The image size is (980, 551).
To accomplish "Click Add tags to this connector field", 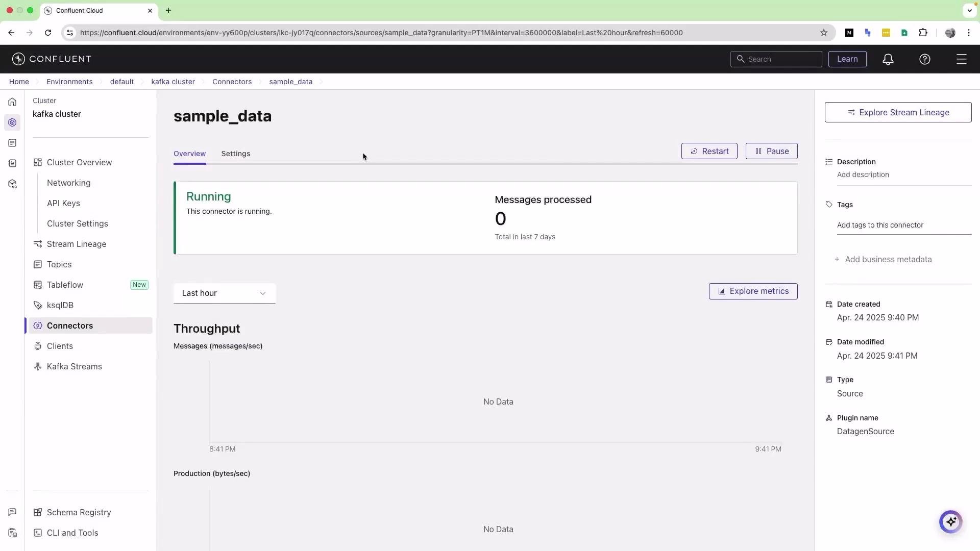I will click(x=904, y=225).
